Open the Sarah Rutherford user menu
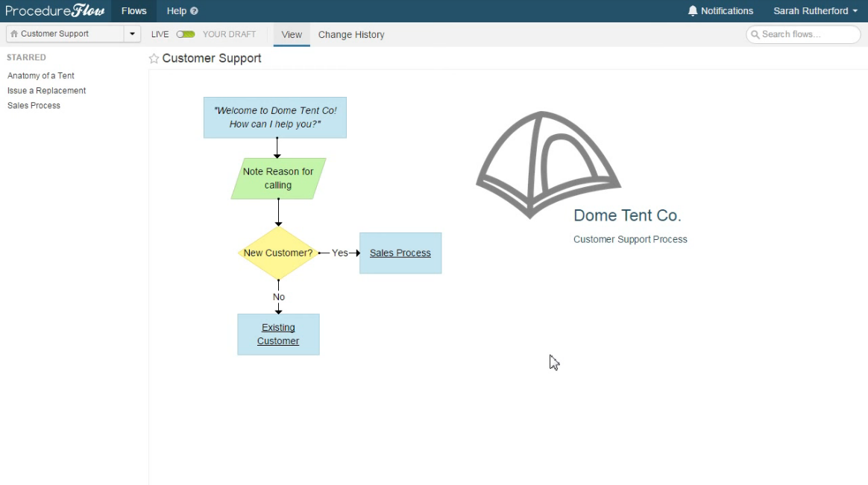Screen dimensions: 868x485 click(x=815, y=11)
